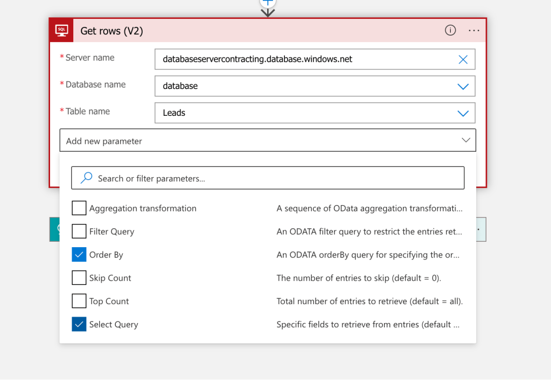Viewport: 551px width, 392px height.
Task: Click the Top Count label
Action: coord(109,302)
